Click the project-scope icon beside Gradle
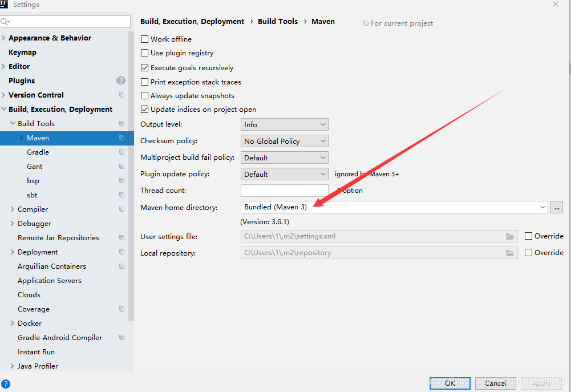The image size is (571, 392). pos(122,152)
